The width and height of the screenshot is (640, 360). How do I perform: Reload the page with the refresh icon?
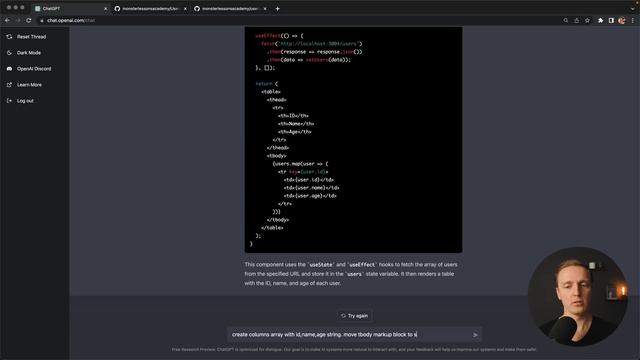click(x=29, y=20)
